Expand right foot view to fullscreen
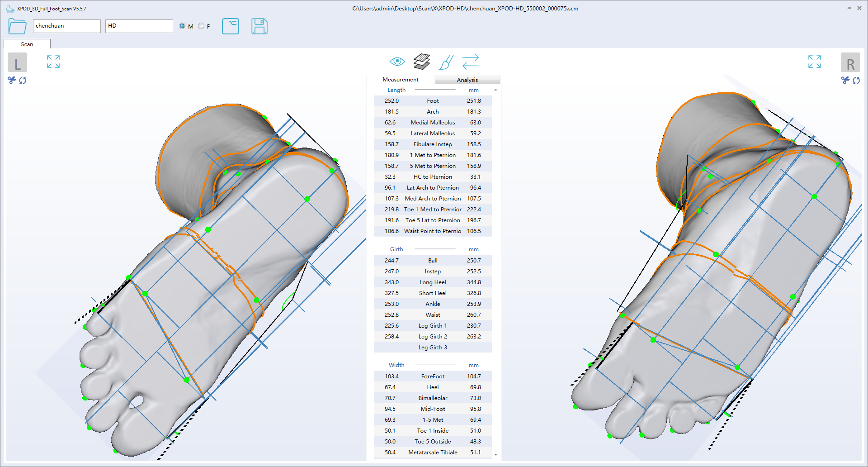 pyautogui.click(x=814, y=62)
